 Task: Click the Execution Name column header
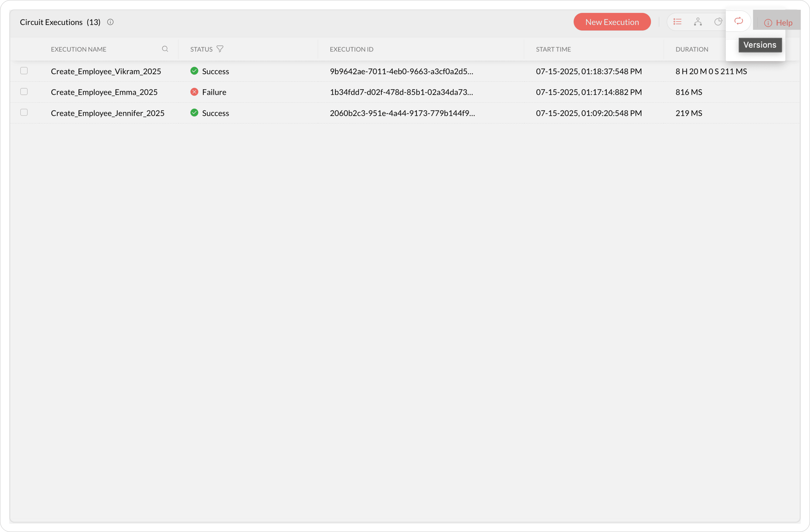[79, 49]
